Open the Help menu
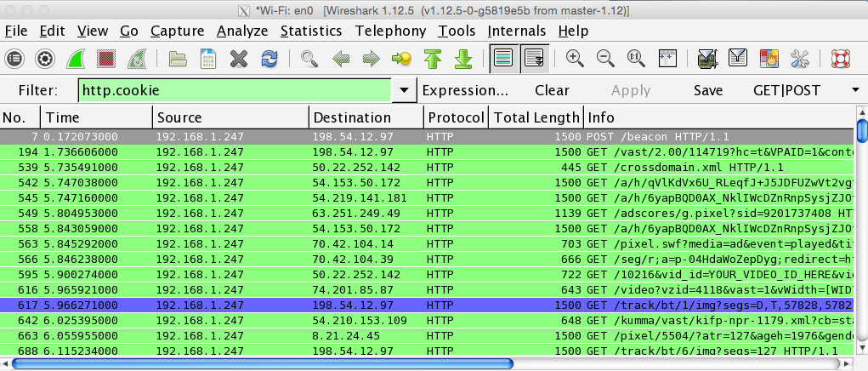 [573, 31]
